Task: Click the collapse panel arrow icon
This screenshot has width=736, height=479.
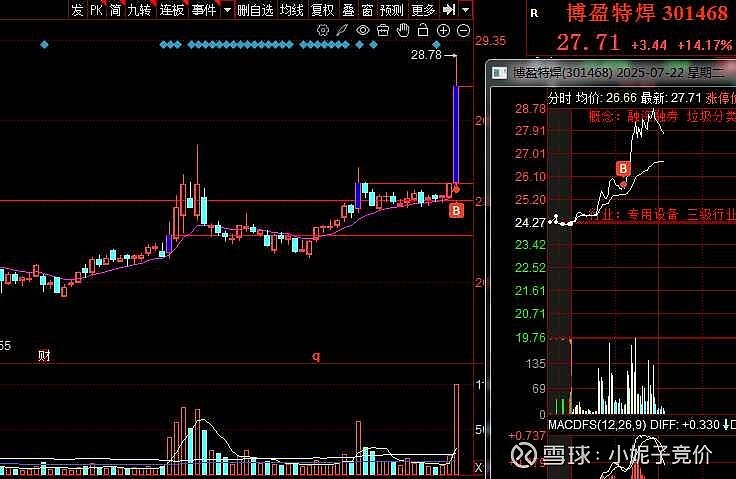Action: tap(449, 9)
